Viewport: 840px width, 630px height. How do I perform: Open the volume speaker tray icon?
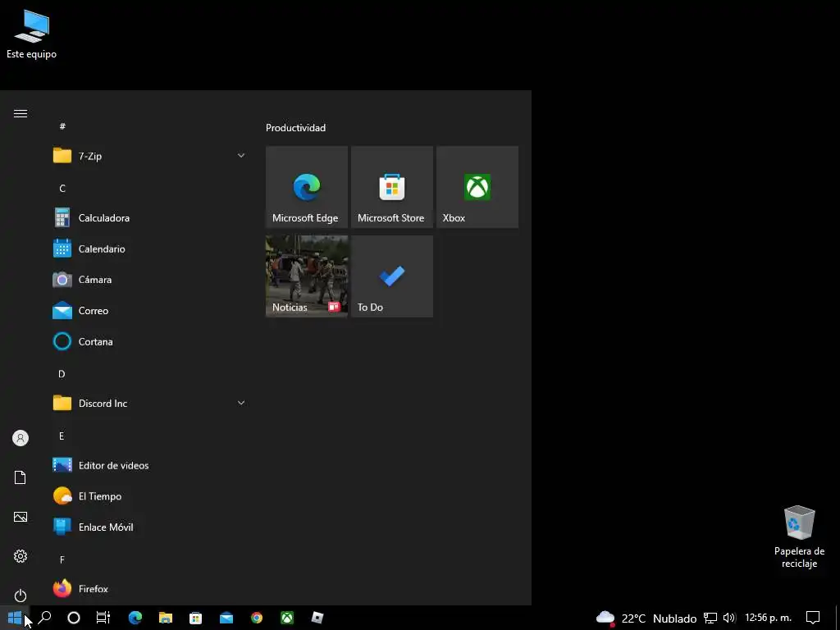pyautogui.click(x=729, y=619)
